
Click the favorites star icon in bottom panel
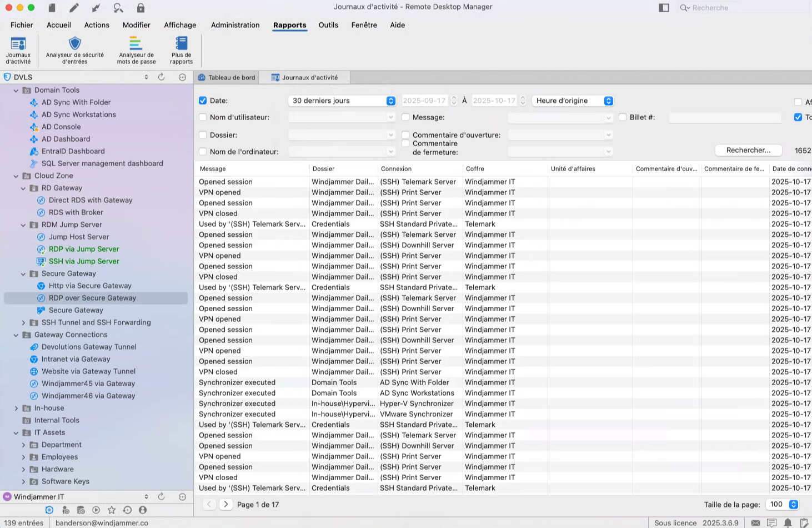pyautogui.click(x=112, y=510)
